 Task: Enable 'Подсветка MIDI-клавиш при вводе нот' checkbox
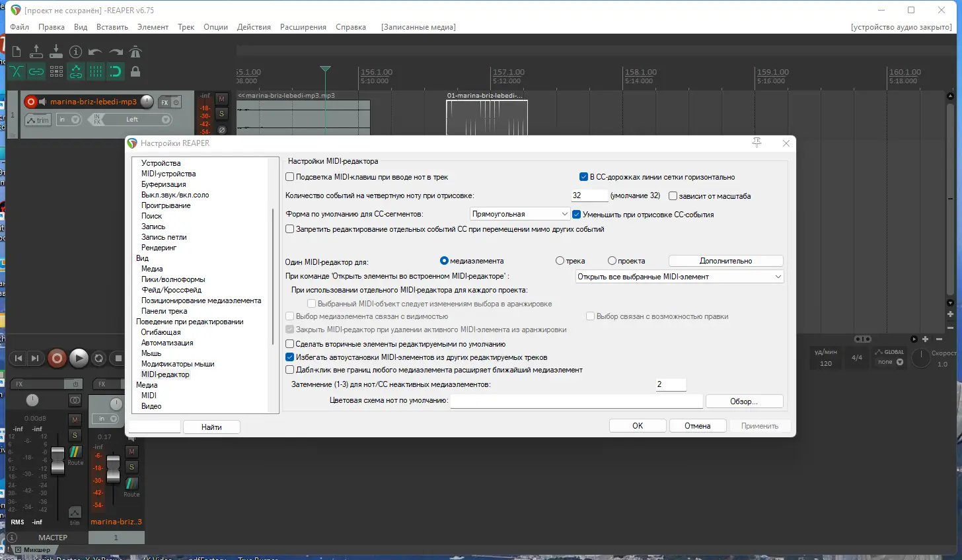[x=289, y=177]
